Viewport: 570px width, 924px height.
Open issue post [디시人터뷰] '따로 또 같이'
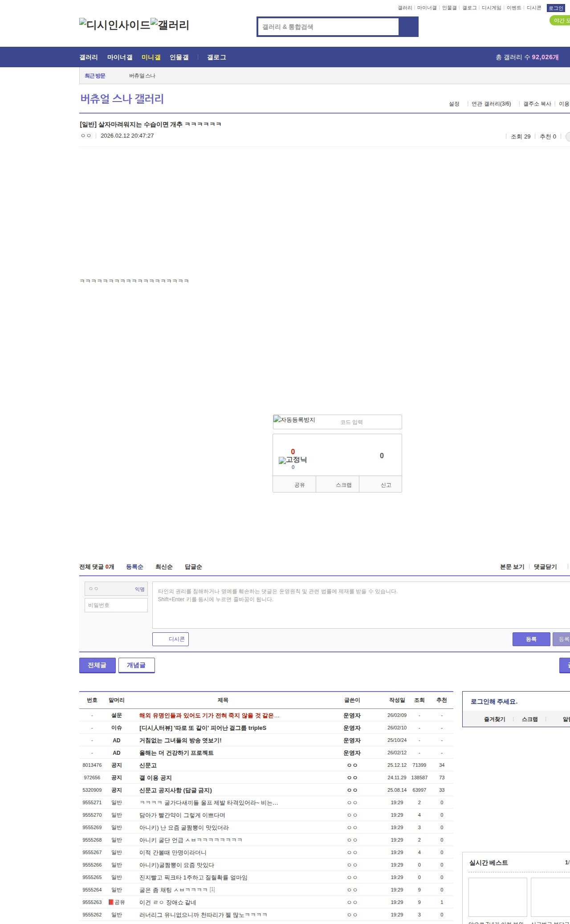click(x=203, y=728)
